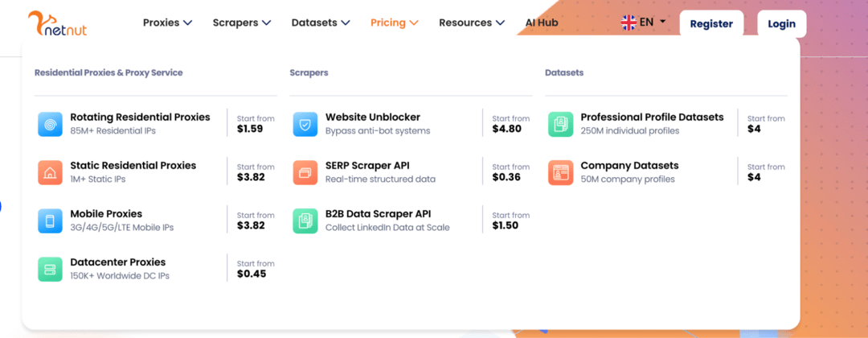Click the Website Unblocker shield icon
Image resolution: width=868 pixels, height=338 pixels.
[x=305, y=124]
